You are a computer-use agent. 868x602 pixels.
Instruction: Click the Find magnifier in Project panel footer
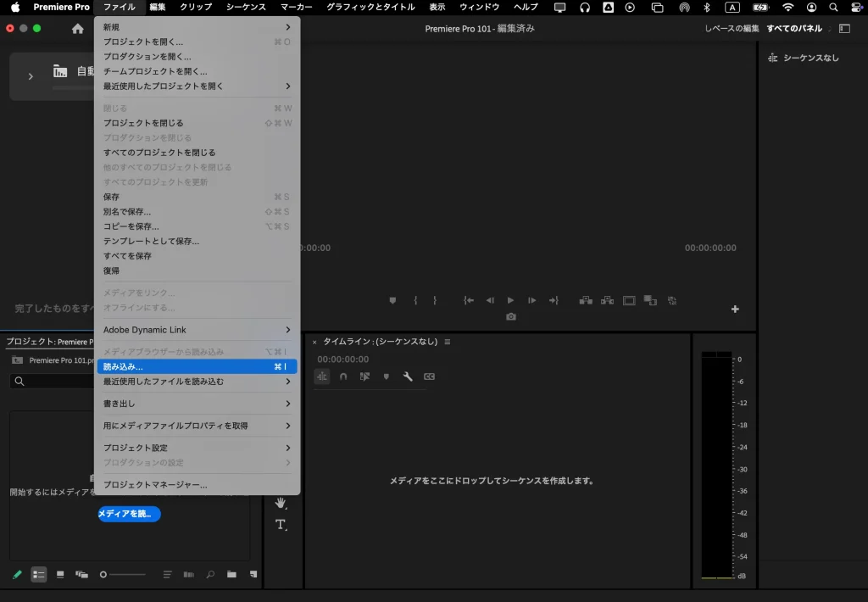click(x=209, y=574)
